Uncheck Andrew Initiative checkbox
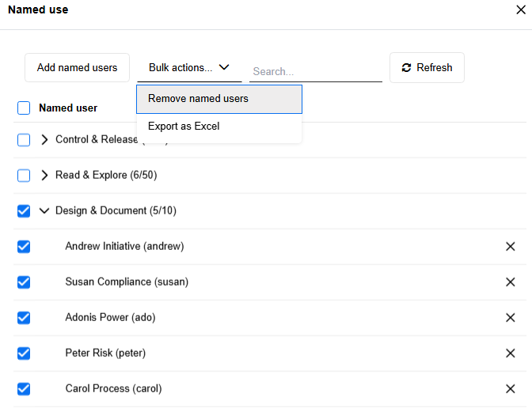 [x=24, y=246]
